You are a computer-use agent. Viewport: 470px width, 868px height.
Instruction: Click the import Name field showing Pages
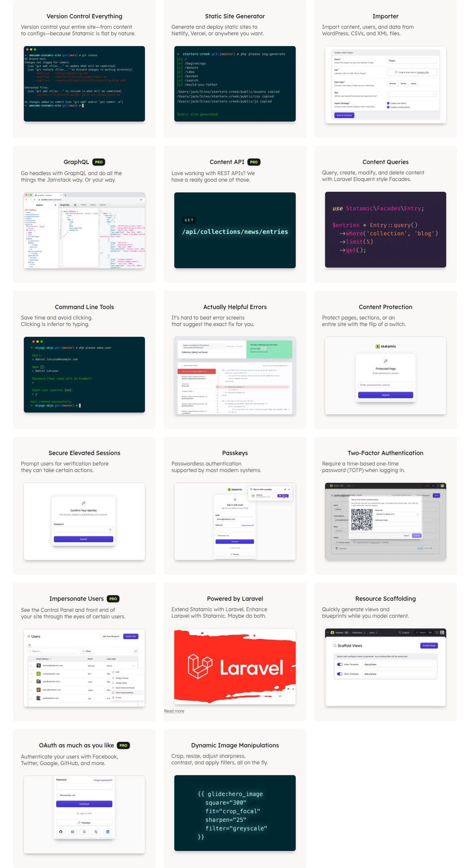412,61
